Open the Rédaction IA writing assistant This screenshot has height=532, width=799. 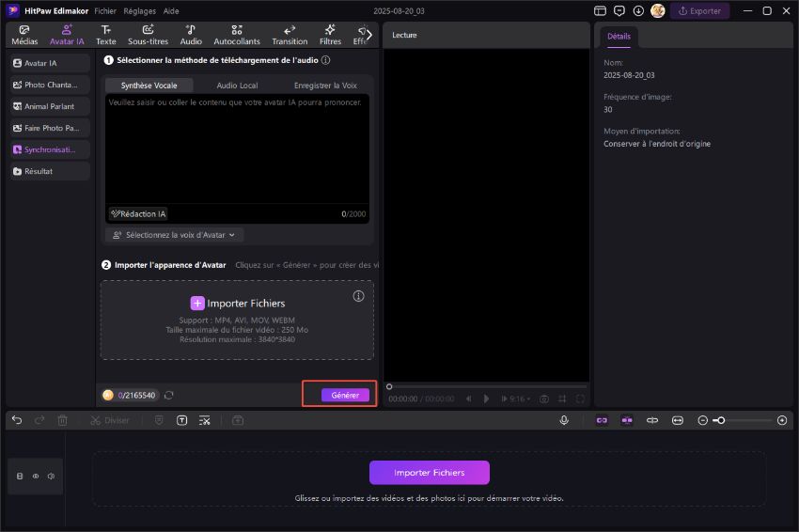click(x=138, y=214)
